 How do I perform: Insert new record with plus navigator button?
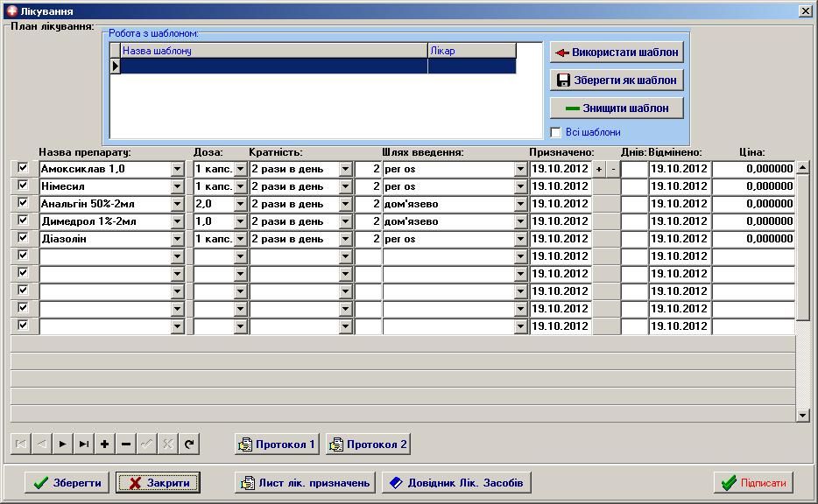105,444
